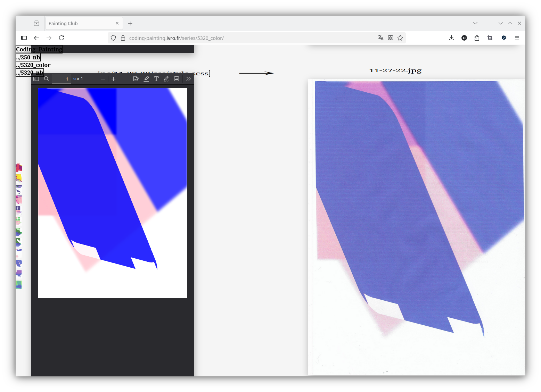
Task: Open a new browser tab
Action: pyautogui.click(x=130, y=23)
